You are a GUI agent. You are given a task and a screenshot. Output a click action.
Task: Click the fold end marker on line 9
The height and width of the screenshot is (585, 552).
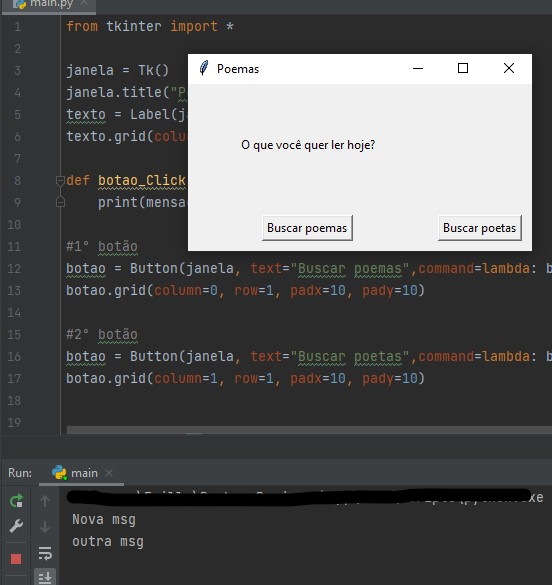[60, 202]
